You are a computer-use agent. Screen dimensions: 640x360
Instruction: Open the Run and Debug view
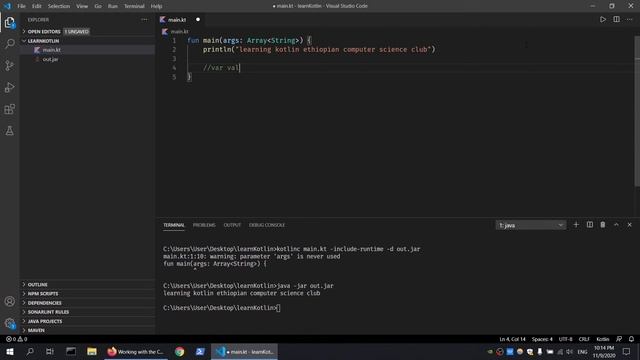[x=9, y=87]
